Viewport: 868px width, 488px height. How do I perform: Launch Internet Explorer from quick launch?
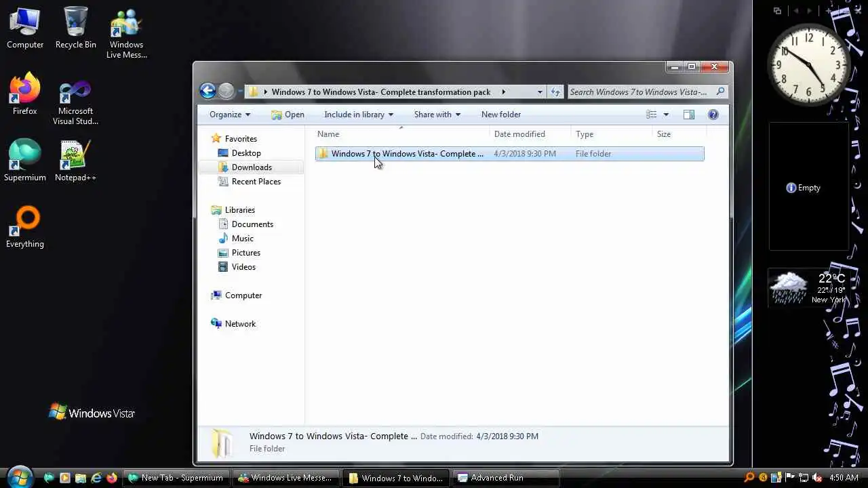click(96, 478)
